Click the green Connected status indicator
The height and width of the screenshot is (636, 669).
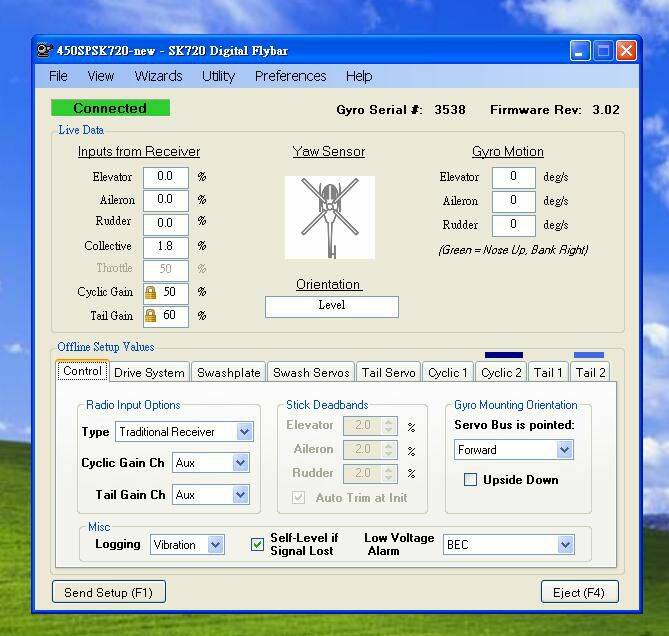111,108
